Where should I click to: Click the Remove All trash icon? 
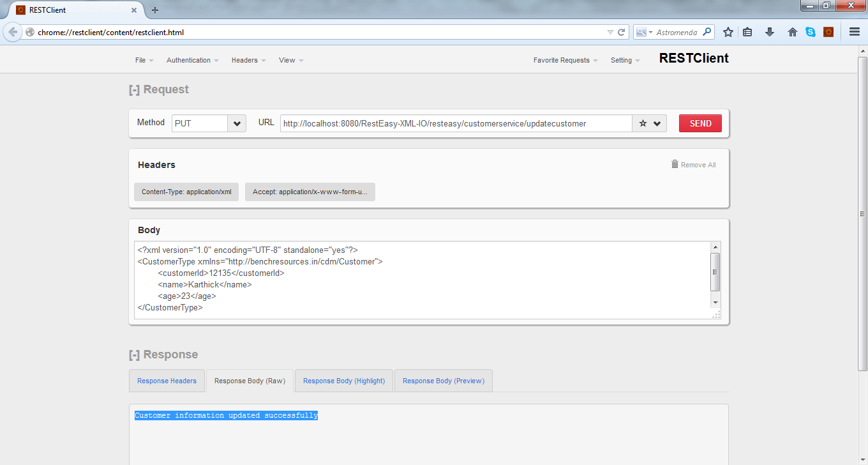pyautogui.click(x=675, y=164)
